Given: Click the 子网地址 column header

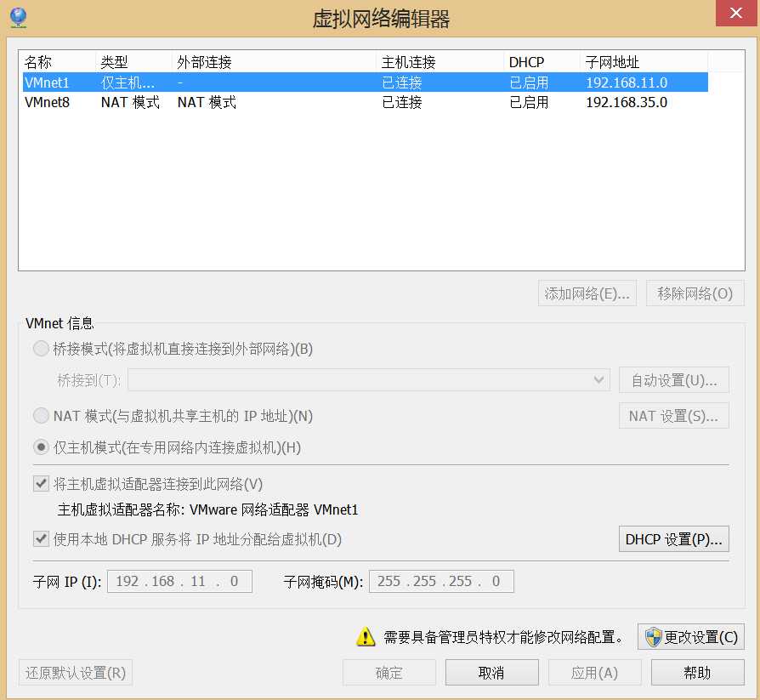Looking at the screenshot, I should click(644, 61).
